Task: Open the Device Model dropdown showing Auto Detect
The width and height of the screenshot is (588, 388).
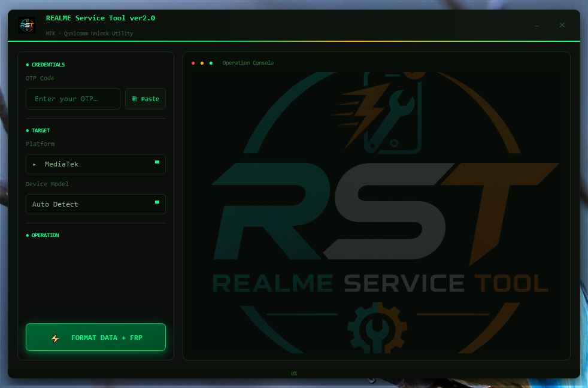Action: tap(96, 204)
